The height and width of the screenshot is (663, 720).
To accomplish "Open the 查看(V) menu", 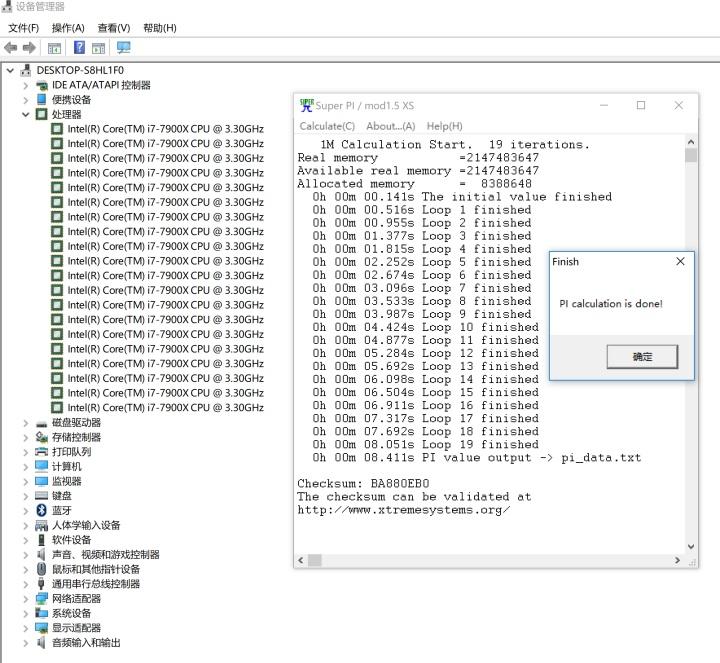I will (x=114, y=28).
